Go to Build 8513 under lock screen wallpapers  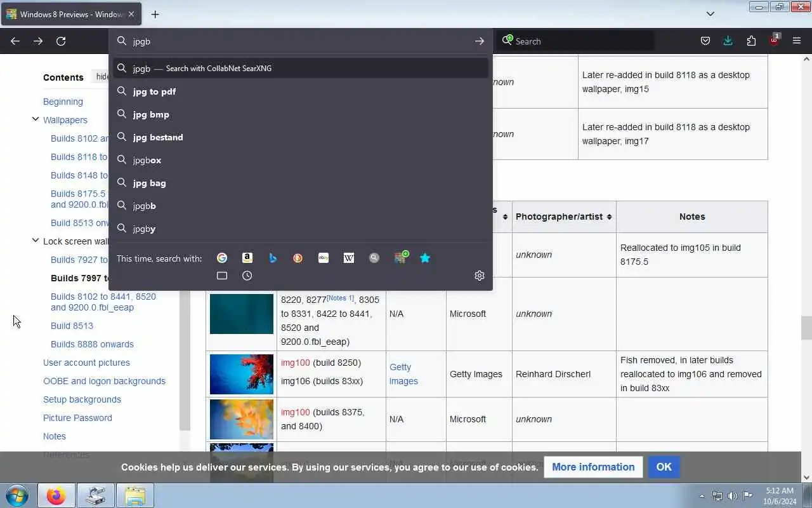pyautogui.click(x=72, y=326)
